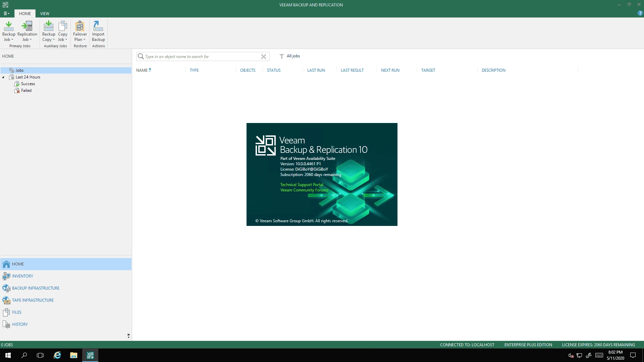
Task: Click the 0 JOBS status bar text
Action: (x=7, y=345)
